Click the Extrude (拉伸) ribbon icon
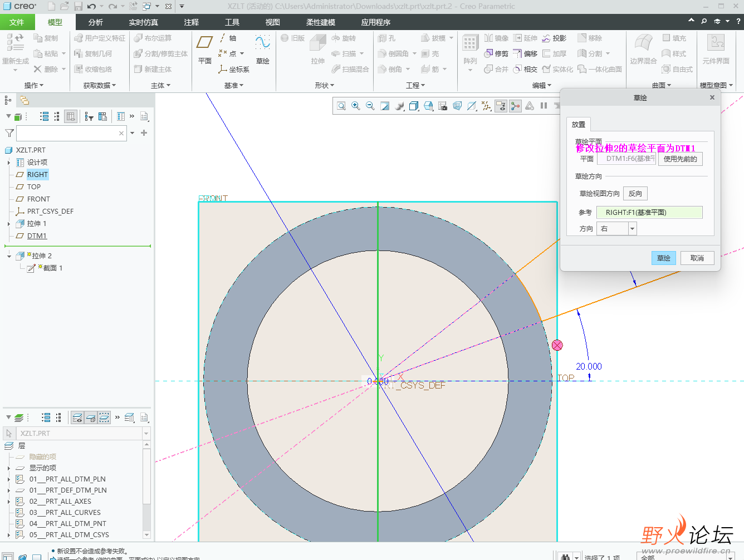The image size is (744, 560). (x=318, y=49)
